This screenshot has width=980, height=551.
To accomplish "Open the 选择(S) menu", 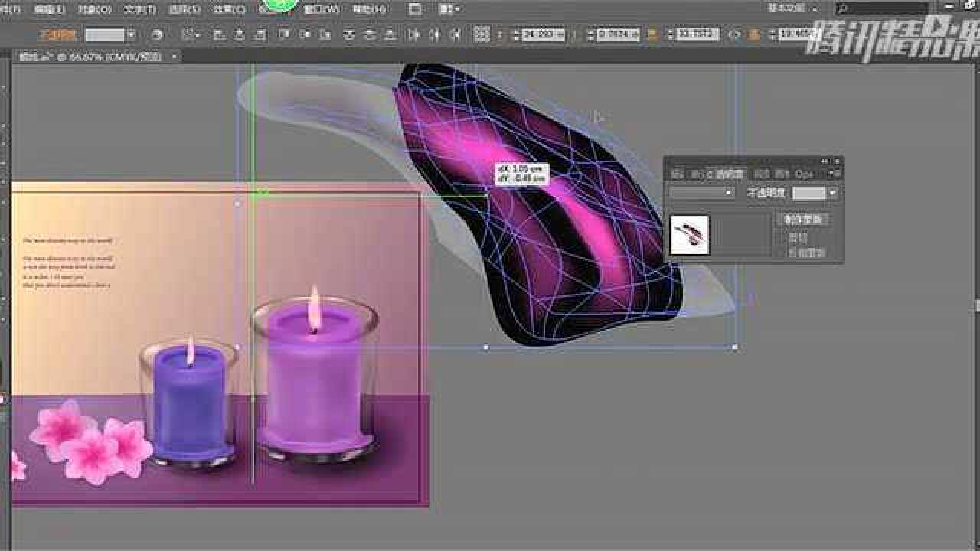I will tap(185, 10).
